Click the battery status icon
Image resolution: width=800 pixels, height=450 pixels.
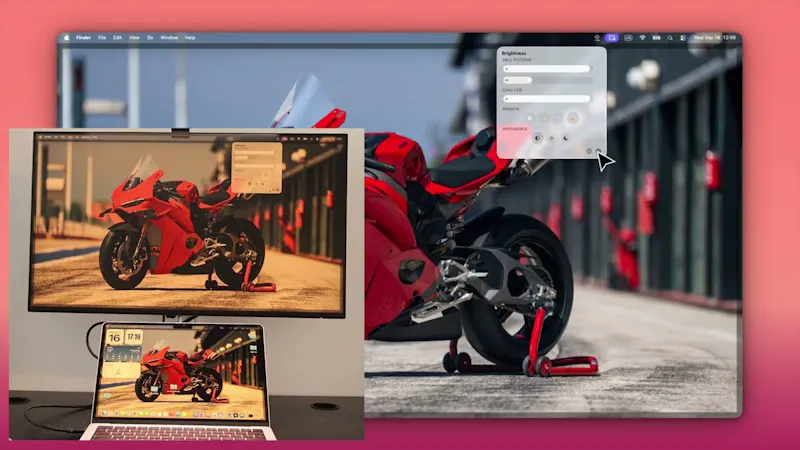[x=657, y=38]
